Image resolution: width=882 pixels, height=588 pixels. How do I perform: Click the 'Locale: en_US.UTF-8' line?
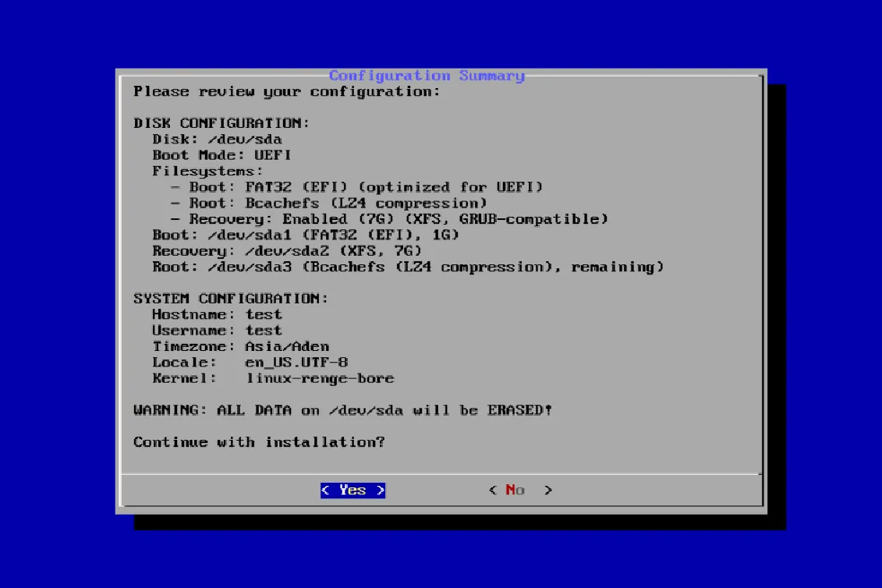coord(250,363)
